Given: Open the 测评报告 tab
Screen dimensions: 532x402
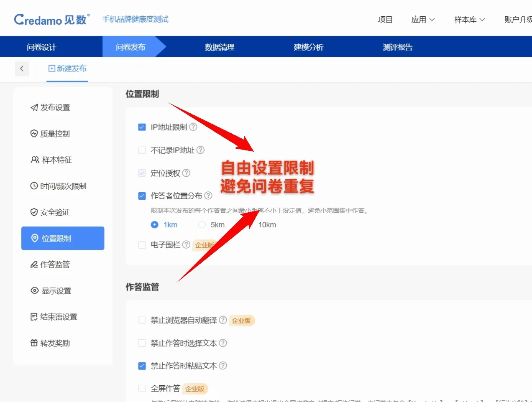Looking at the screenshot, I should pos(397,47).
